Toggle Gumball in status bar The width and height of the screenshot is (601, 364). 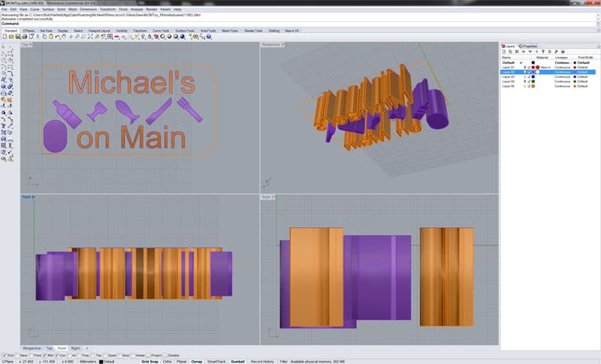(x=237, y=361)
